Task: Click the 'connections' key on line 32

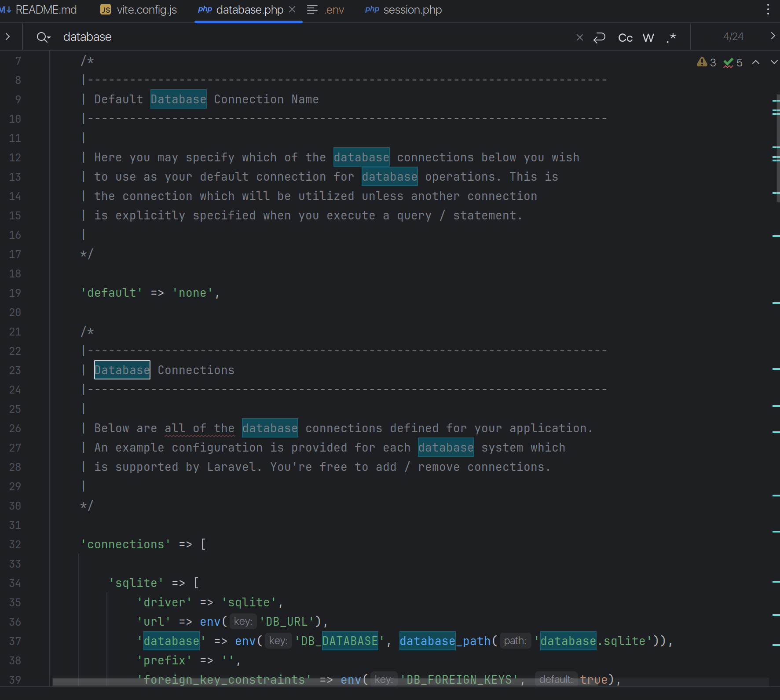Action: pos(126,544)
